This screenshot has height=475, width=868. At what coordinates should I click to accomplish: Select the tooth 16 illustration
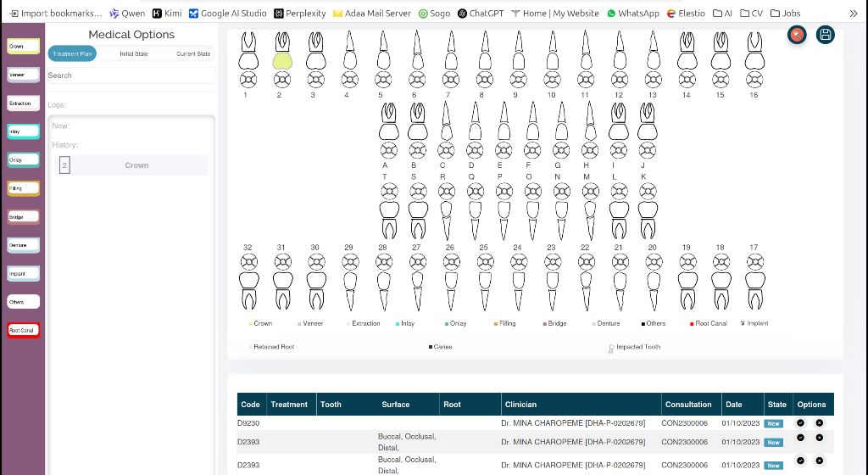pyautogui.click(x=753, y=51)
